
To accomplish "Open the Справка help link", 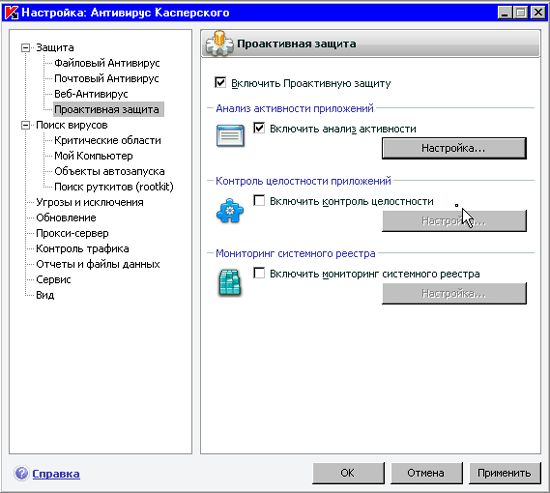I will click(56, 474).
